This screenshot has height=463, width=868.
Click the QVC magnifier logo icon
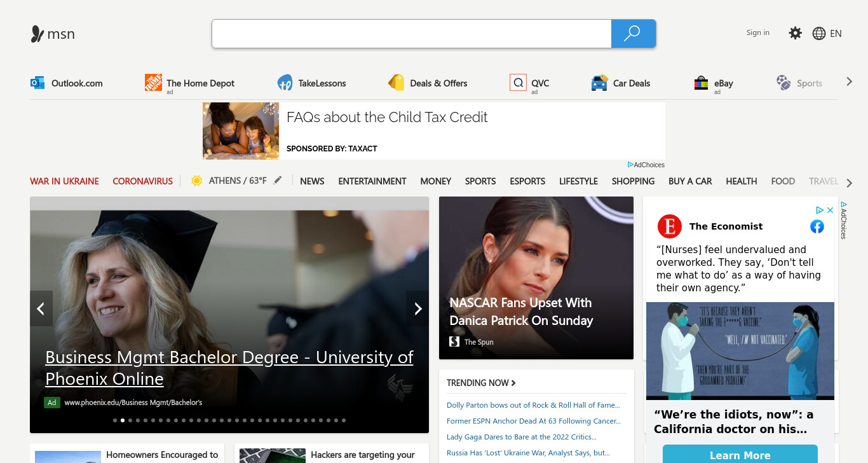pos(518,83)
